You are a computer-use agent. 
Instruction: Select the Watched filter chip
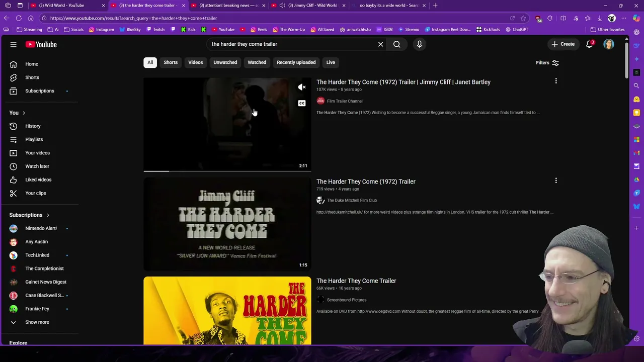[257, 62]
